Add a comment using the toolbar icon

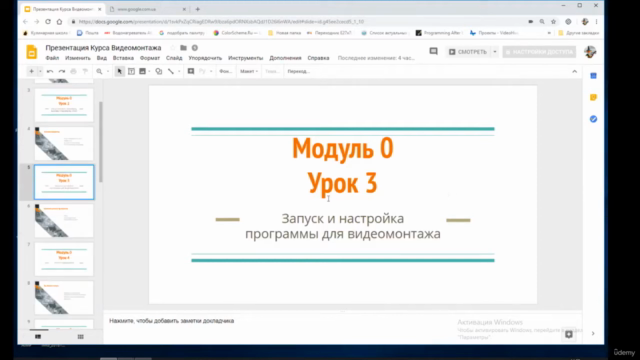click(x=191, y=71)
